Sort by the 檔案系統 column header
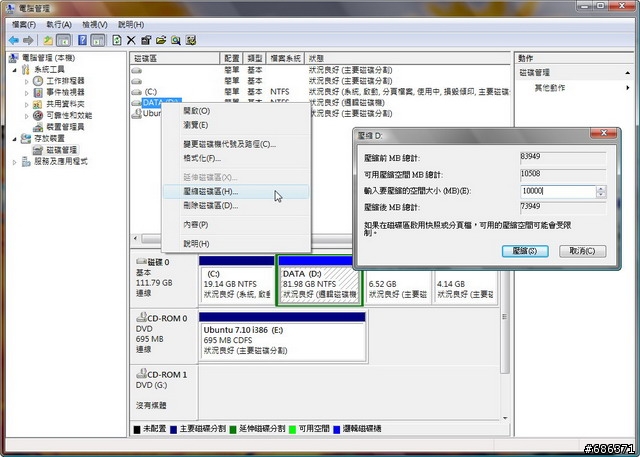Image resolution: width=640 pixels, height=457 pixels. click(x=285, y=58)
